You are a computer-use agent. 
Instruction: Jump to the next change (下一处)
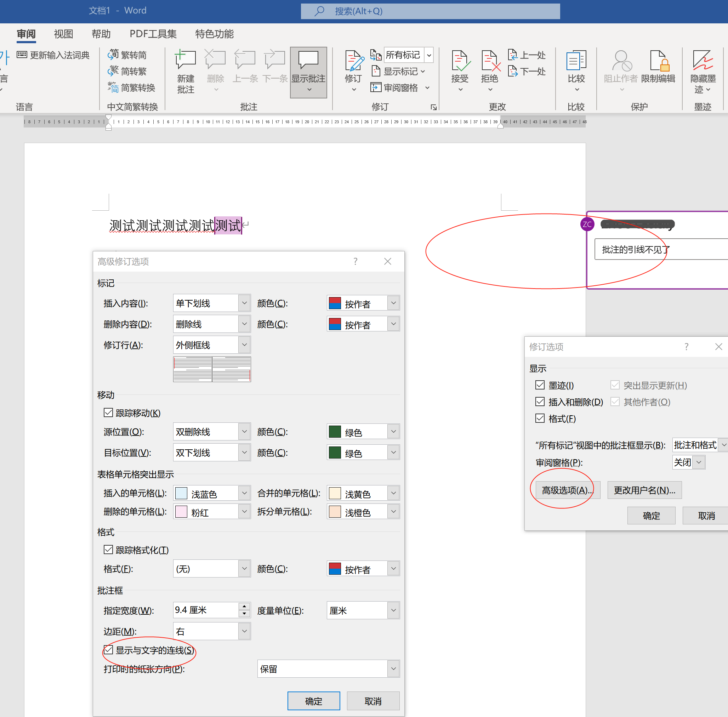(x=527, y=71)
